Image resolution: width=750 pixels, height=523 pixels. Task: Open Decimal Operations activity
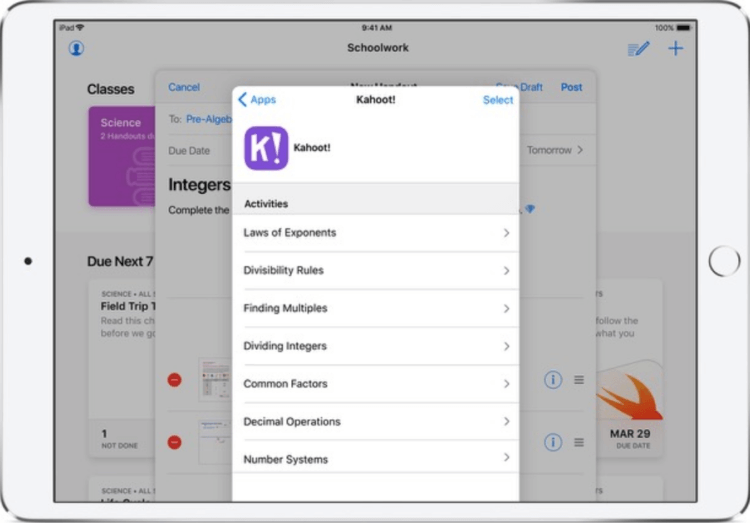tap(375, 422)
